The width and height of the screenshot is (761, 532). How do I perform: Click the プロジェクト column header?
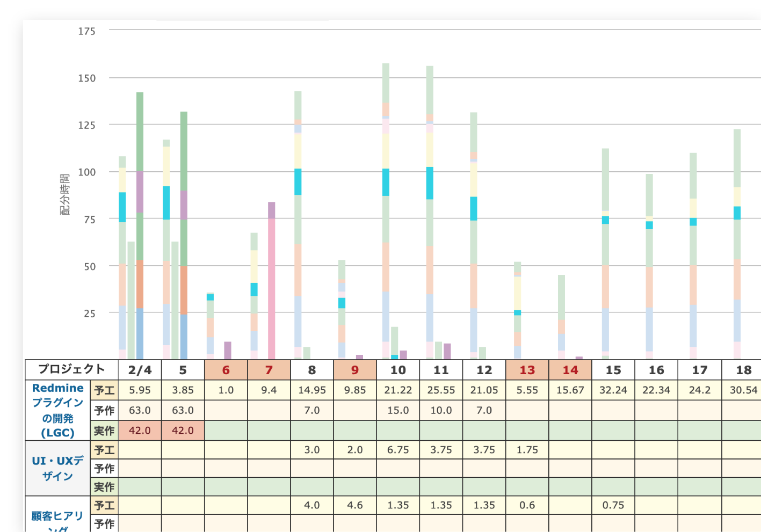71,369
